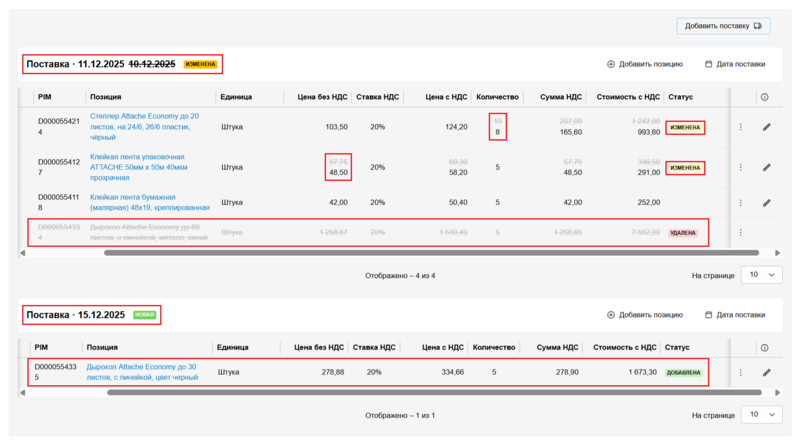Edit the Степлер Attache Economy row via pencil
Screen dimensions: 800x446
pos(766,127)
